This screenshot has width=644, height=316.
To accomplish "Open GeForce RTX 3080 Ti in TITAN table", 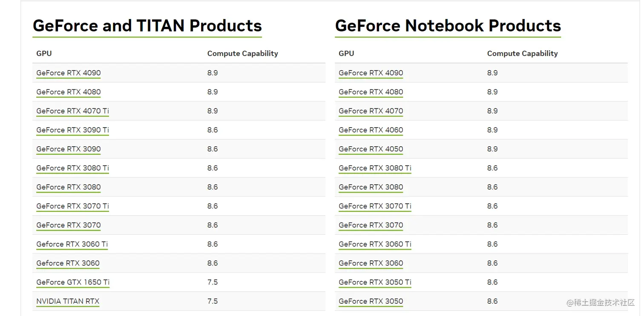I will (72, 168).
